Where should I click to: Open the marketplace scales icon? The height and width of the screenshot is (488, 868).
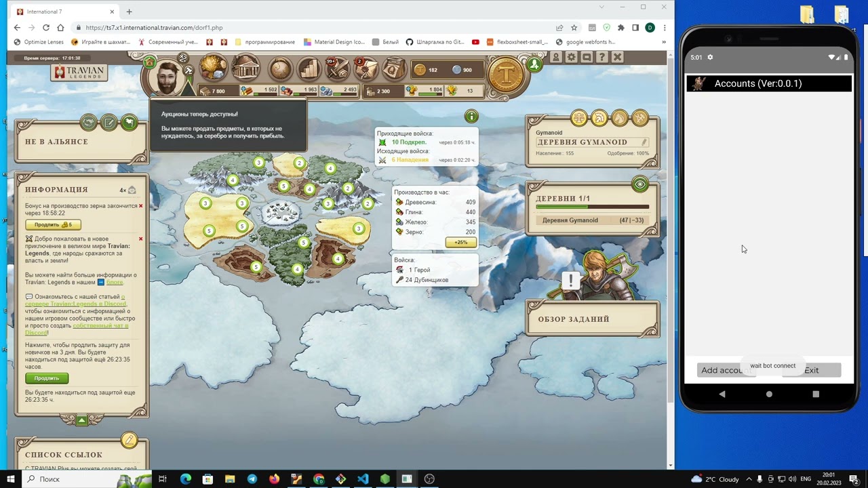point(579,119)
